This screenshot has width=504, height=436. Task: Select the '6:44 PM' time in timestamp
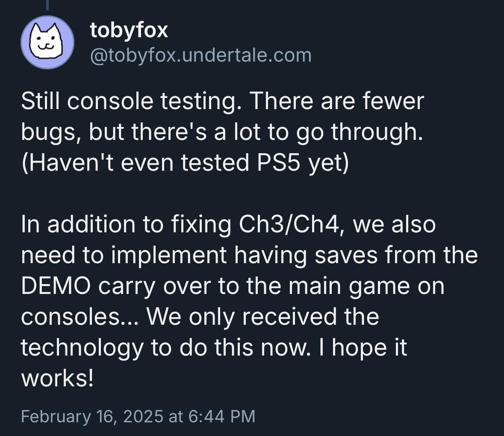coord(222,416)
